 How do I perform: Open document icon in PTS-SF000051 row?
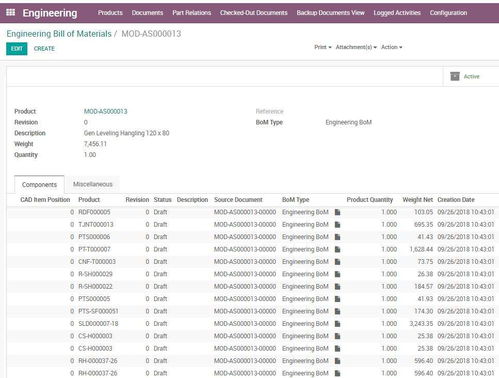pos(337,311)
